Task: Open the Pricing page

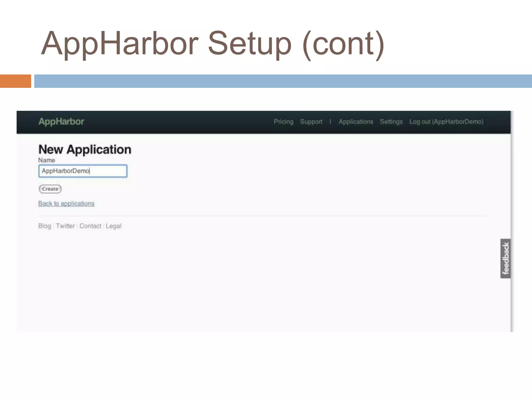Action: [283, 122]
